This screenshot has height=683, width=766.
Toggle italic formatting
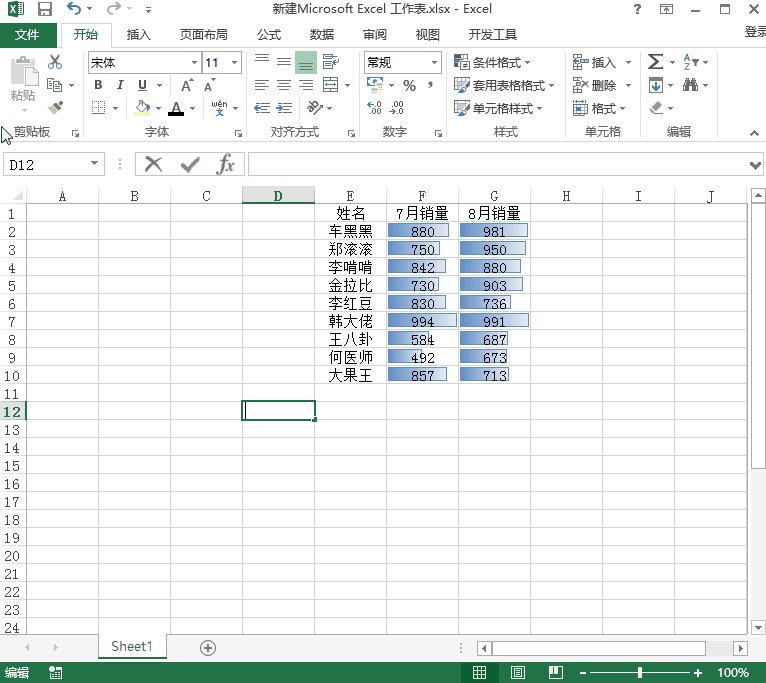pos(120,85)
